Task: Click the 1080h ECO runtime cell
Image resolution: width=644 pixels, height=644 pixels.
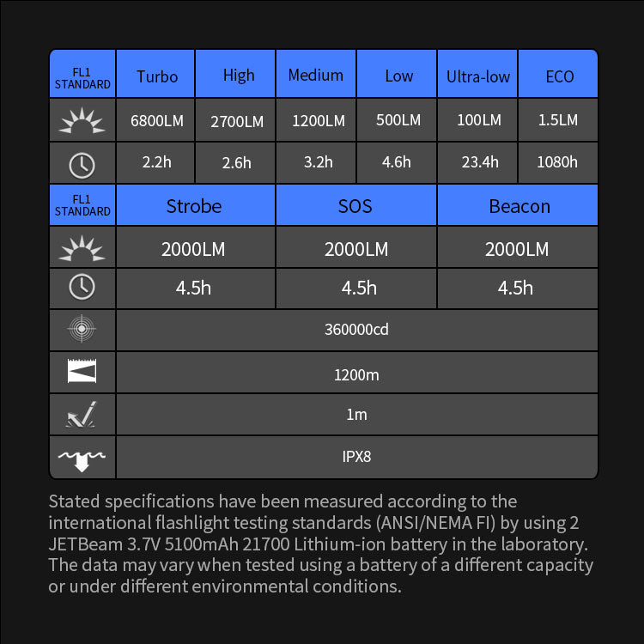Action: click(557, 162)
